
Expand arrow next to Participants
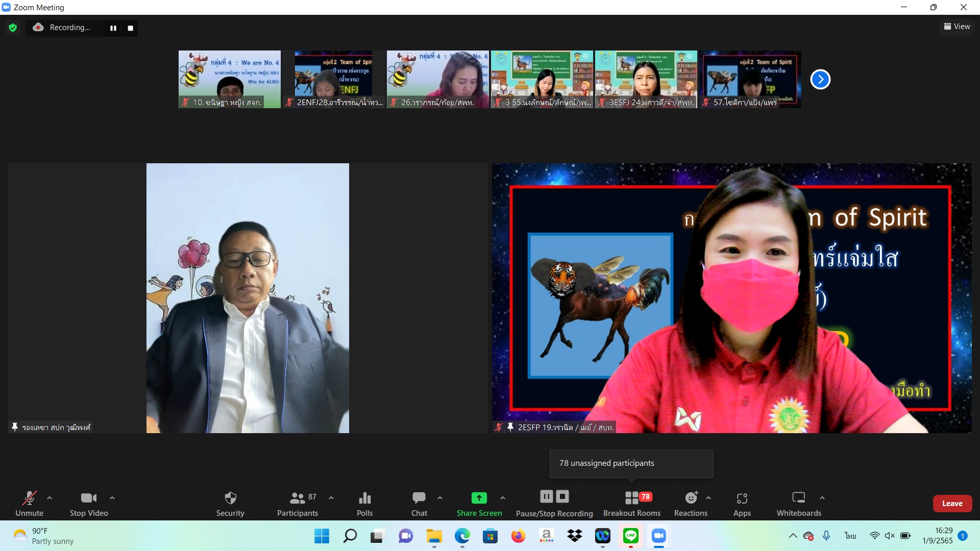[x=331, y=498]
